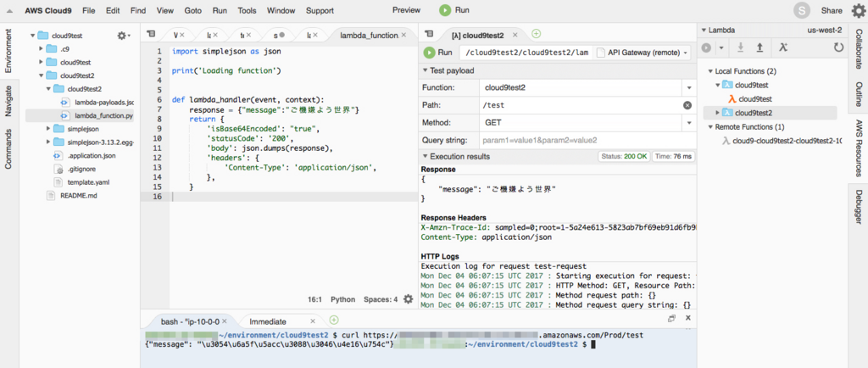Add a new terminal tab with the green plus
This screenshot has width=868, height=368.
coord(334,321)
